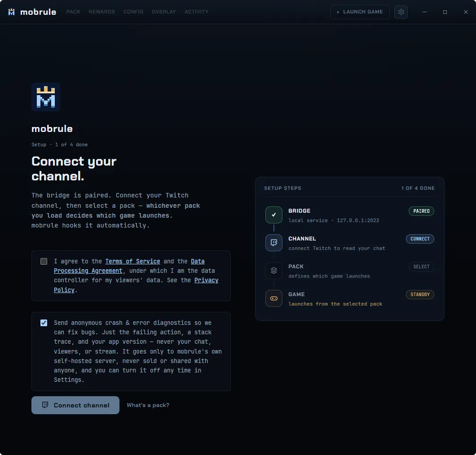Click 'defines which game launches' text
Screen dimensions: 476x455
pos(329,276)
